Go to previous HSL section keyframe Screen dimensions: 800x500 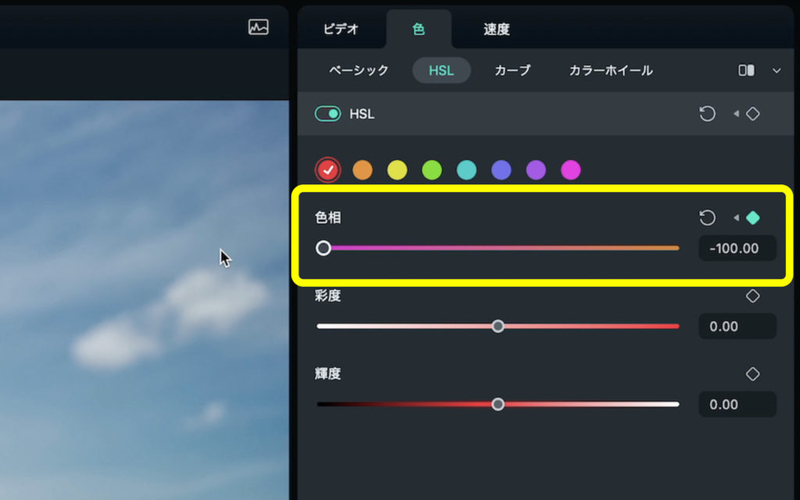[x=736, y=114]
